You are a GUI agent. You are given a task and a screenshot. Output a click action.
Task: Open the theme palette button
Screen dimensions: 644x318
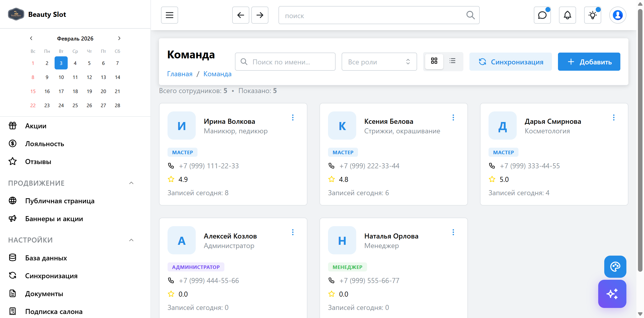pyautogui.click(x=615, y=267)
